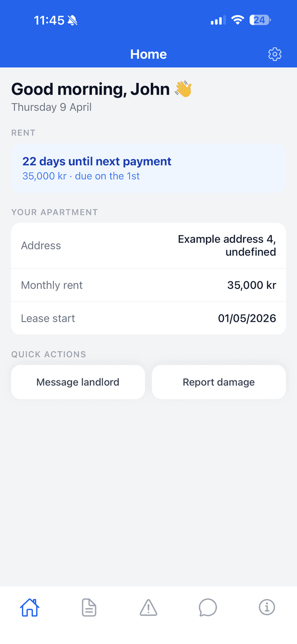The height and width of the screenshot is (644, 297).
Task: Select the Home icon in bottom bar
Action: (30, 607)
